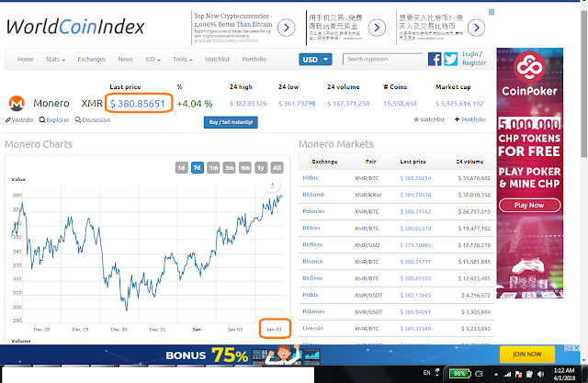Open the Login / Register link
Viewport: 588px width, 383px height.
tap(474, 59)
